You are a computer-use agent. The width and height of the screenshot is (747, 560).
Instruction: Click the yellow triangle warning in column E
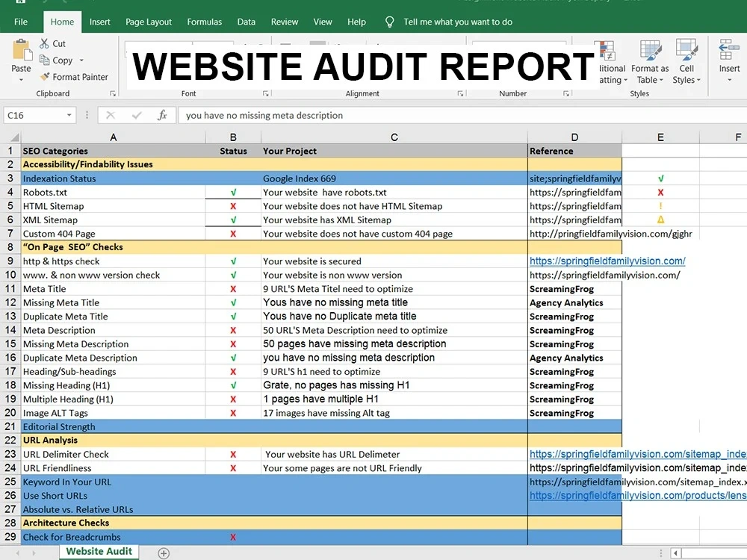661,220
